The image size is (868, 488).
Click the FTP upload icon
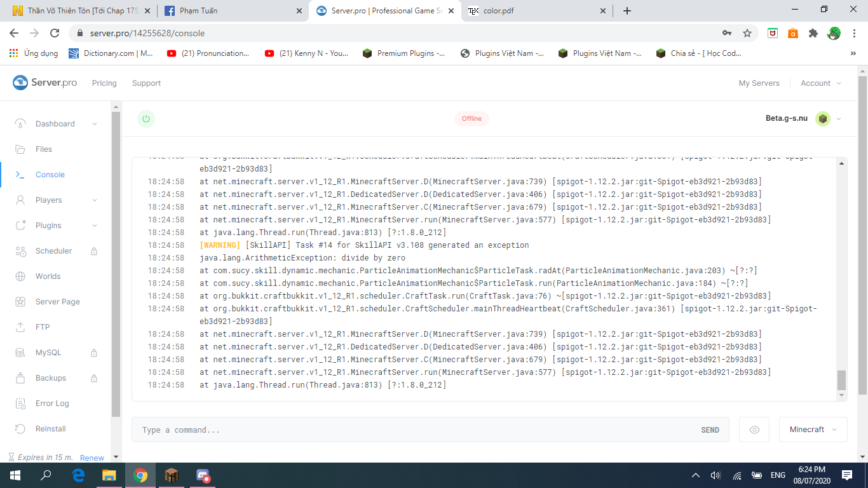[x=20, y=327]
